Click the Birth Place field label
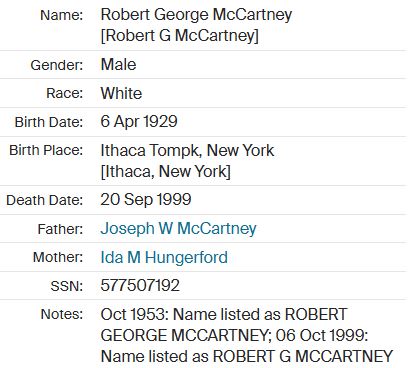The height and width of the screenshot is (368, 408). coord(46,150)
